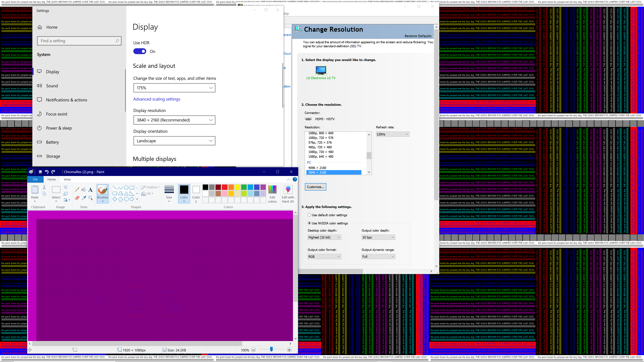Select Use default color settings radio button
Image resolution: width=644 pixels, height=362 pixels.
[x=309, y=215]
